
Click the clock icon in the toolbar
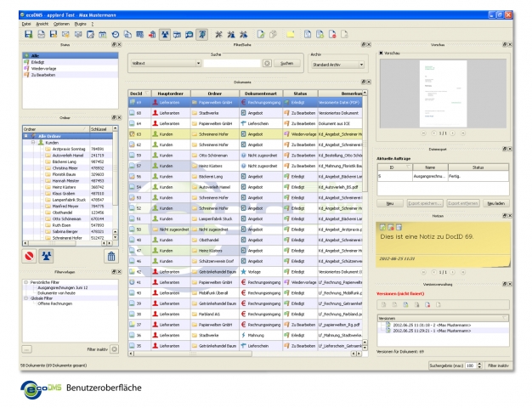point(115,33)
